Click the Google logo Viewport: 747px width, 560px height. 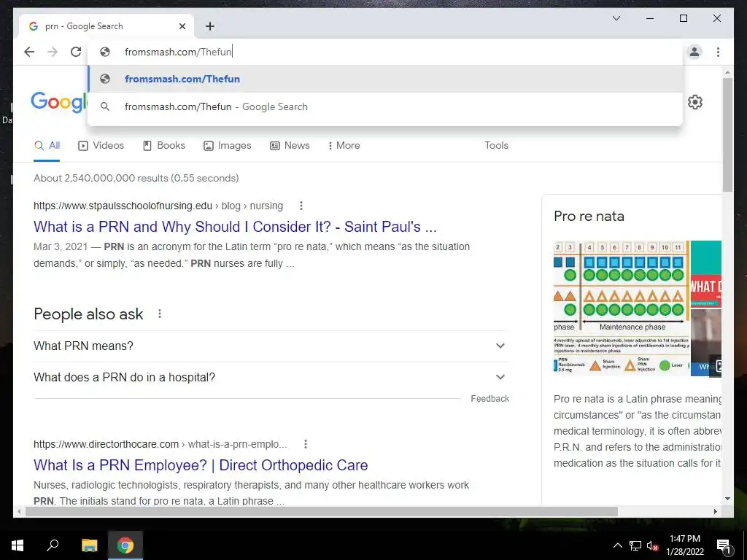click(x=59, y=102)
